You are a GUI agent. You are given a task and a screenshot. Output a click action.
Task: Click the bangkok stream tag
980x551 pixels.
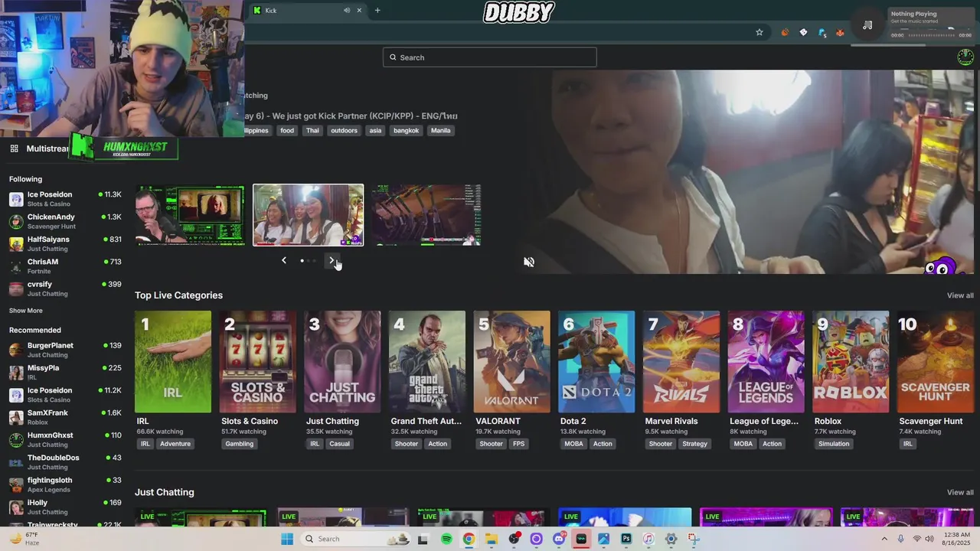(407, 130)
